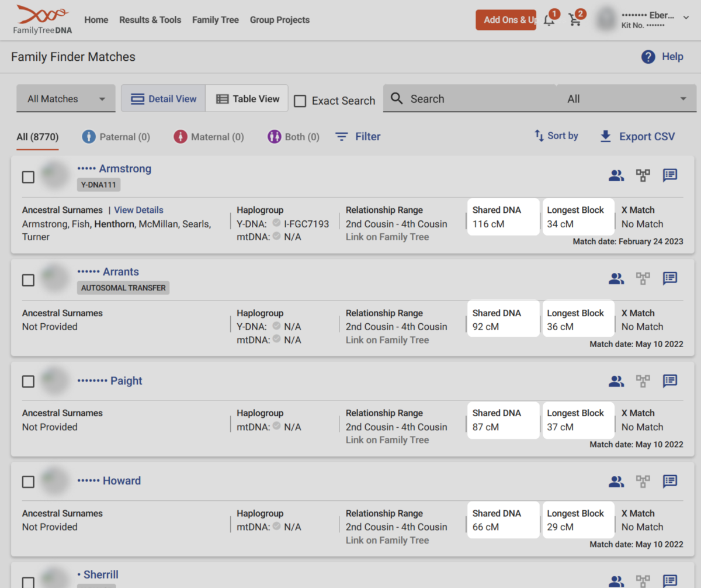The image size is (701, 588).
Task: Click the Armstrong match avatar
Action: pyautogui.click(x=55, y=175)
